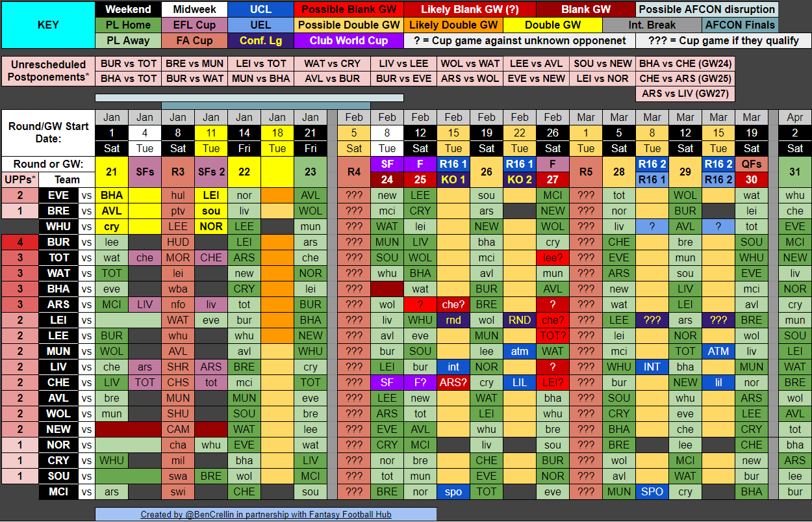Select Chelsea's LIL Champions League fixture
Screen dimensions: 812x522
pos(519,382)
